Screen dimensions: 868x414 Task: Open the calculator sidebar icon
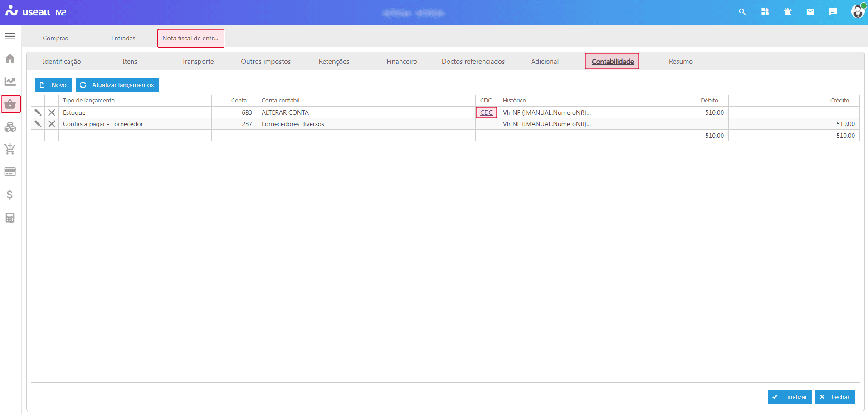[10, 218]
